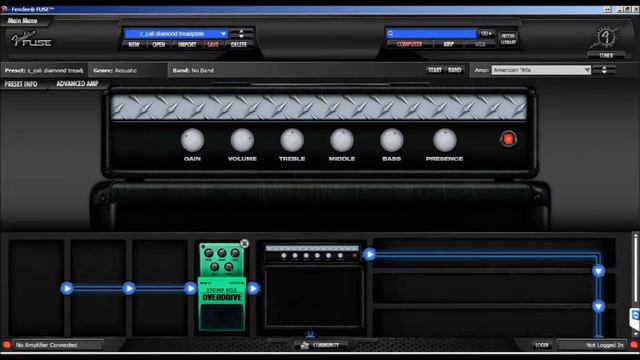Click the Fender FUSE logo
640x360 pixels.
click(x=31, y=39)
